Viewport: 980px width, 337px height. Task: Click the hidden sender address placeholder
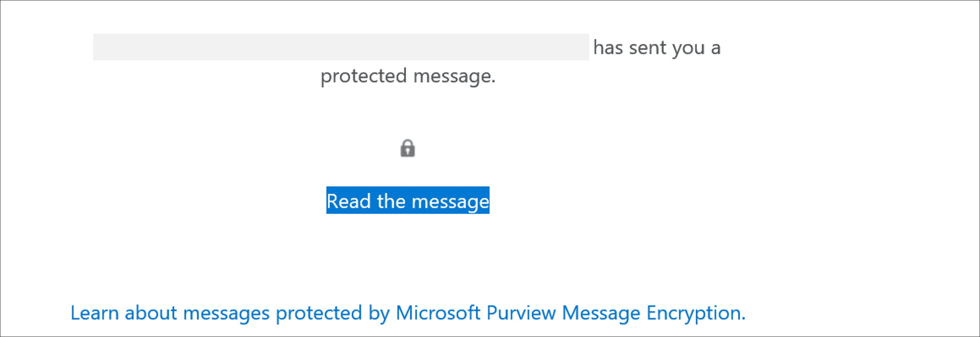point(341,47)
